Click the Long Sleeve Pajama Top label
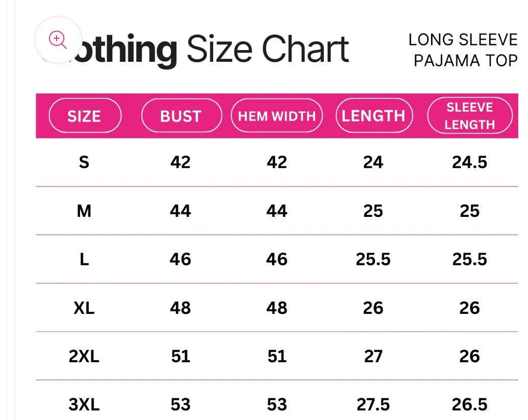Image resolution: width=528 pixels, height=420 pixels. pyautogui.click(x=463, y=50)
